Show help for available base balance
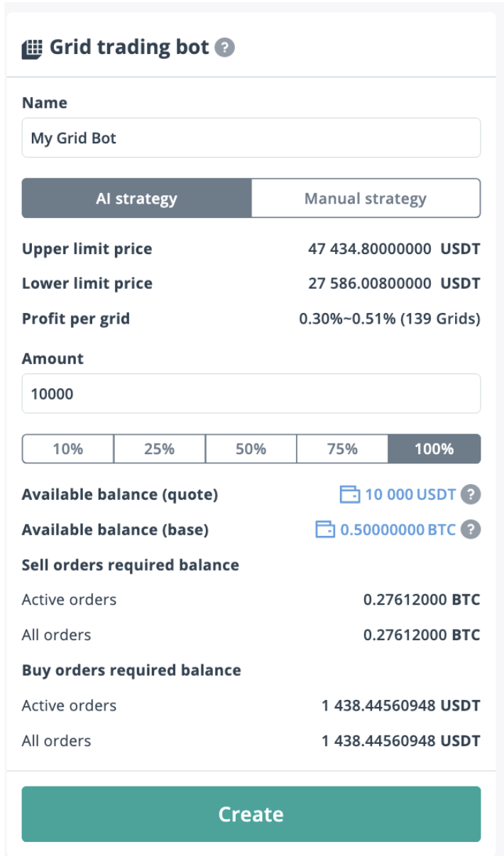This screenshot has height=866, width=504. [x=470, y=530]
